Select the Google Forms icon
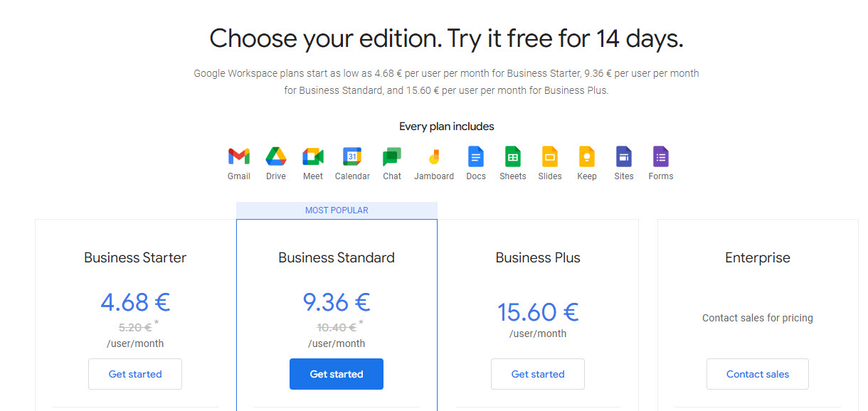The image size is (868, 411). tap(661, 156)
